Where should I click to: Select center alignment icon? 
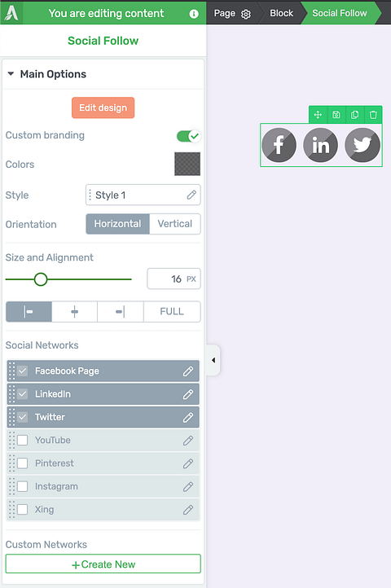click(75, 312)
